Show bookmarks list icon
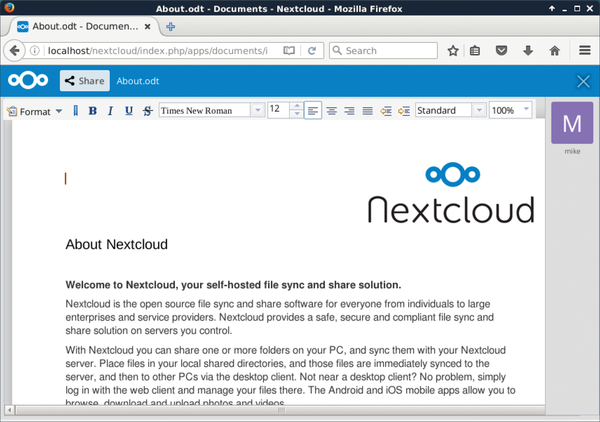This screenshot has height=422, width=600. pos(475,51)
